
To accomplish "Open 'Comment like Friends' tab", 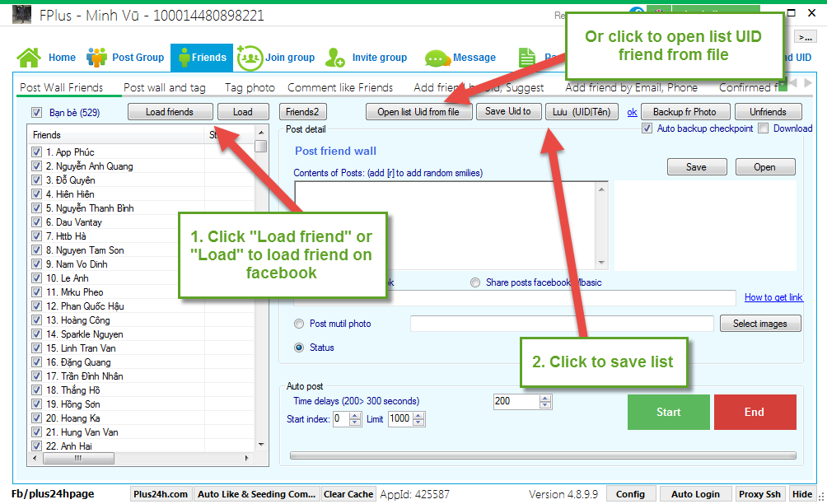I will 340,87.
